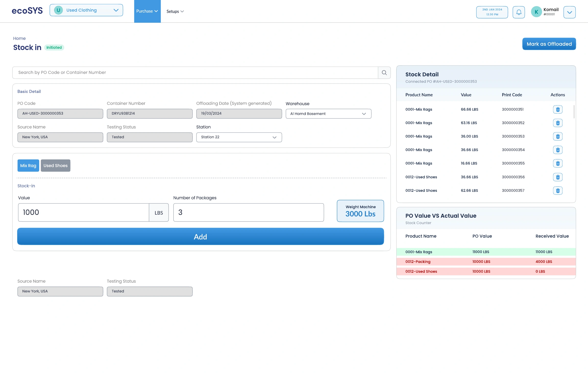Click the Connected PO #AH-USED-3000000353 text

[x=441, y=81]
